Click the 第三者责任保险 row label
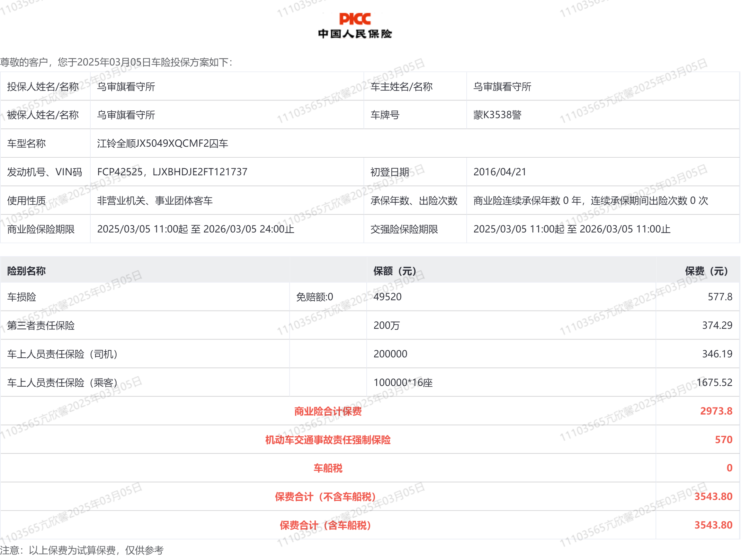Viewport: 741px width, 560px height. pos(41,325)
